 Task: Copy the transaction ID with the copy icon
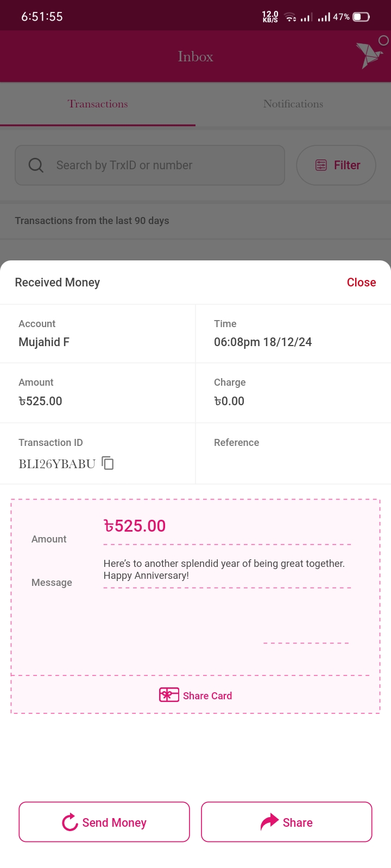pos(108,463)
